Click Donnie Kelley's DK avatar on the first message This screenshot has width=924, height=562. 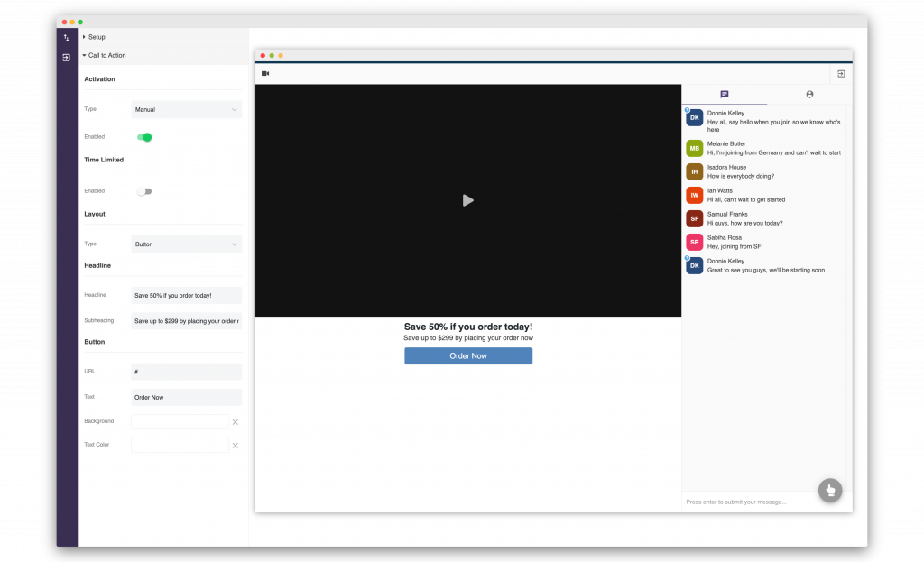[694, 118]
